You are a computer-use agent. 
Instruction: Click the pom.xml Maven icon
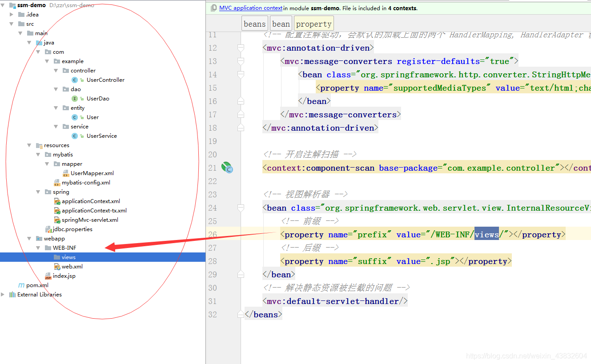pos(21,285)
